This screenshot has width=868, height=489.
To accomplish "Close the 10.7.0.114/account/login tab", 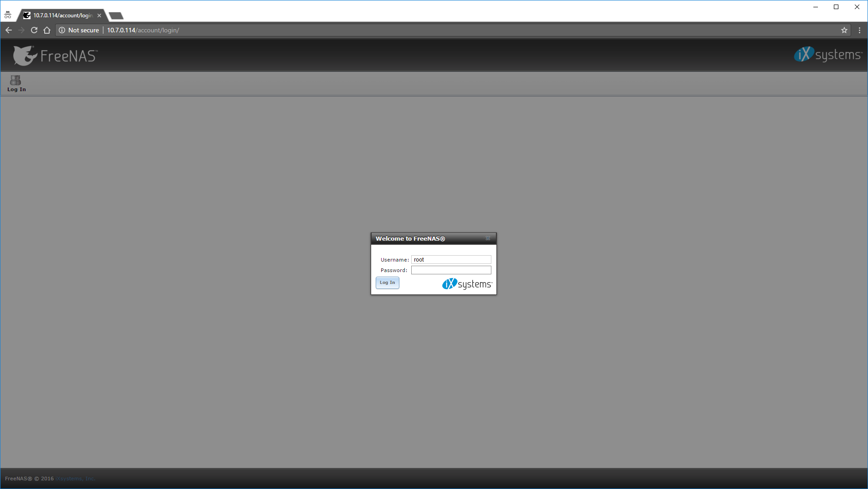I will click(99, 15).
